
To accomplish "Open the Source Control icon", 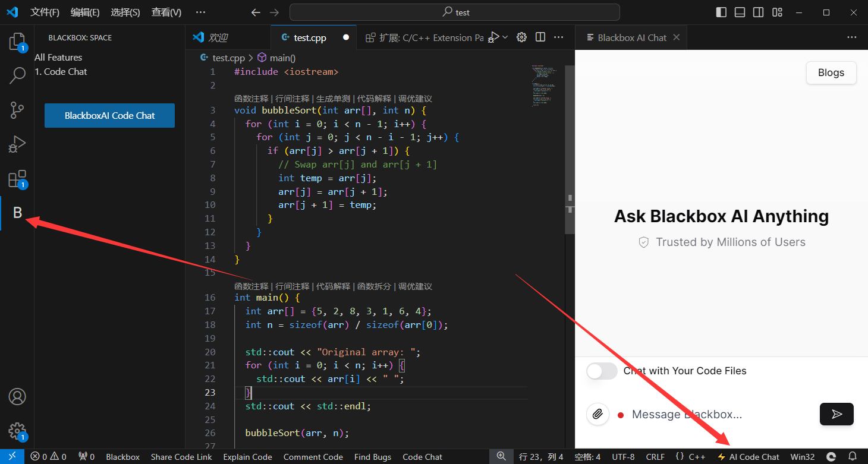I will pos(17,110).
